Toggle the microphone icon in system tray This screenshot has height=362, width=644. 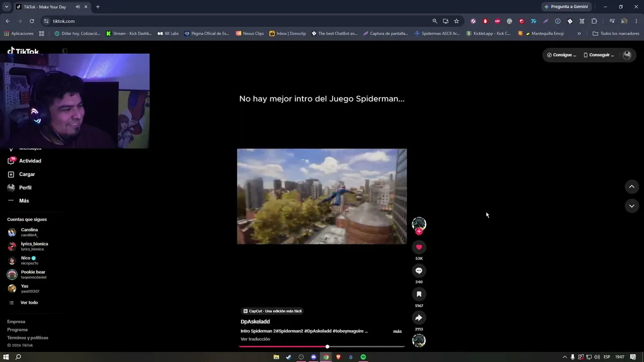[573, 357]
